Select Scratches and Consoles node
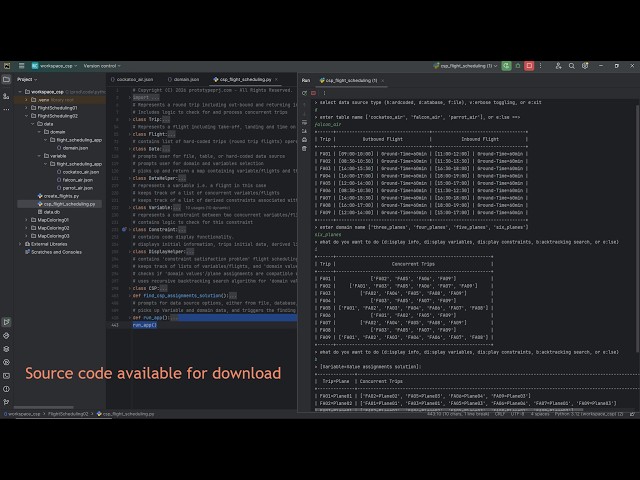 pyautogui.click(x=53, y=252)
